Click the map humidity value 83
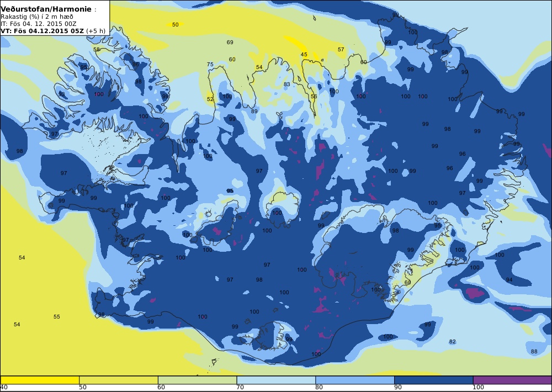 click(287, 84)
